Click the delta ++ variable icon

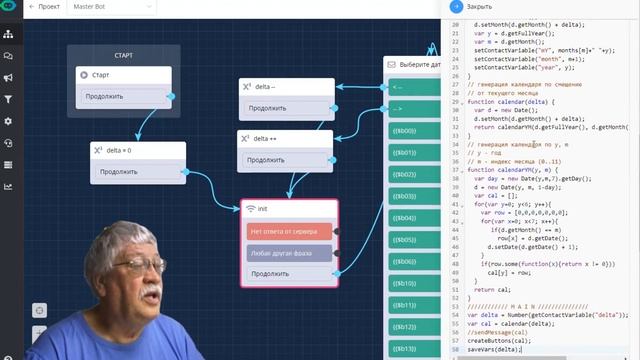(x=245, y=139)
